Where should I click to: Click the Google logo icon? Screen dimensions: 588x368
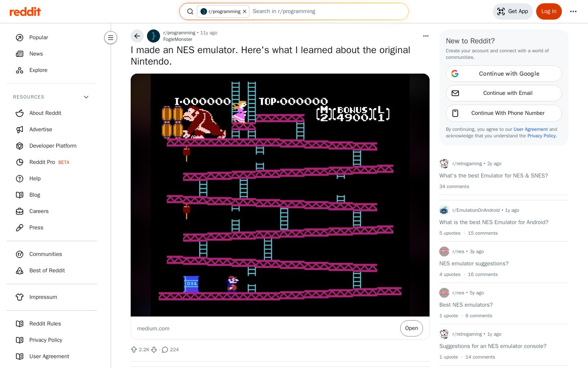pyautogui.click(x=455, y=74)
